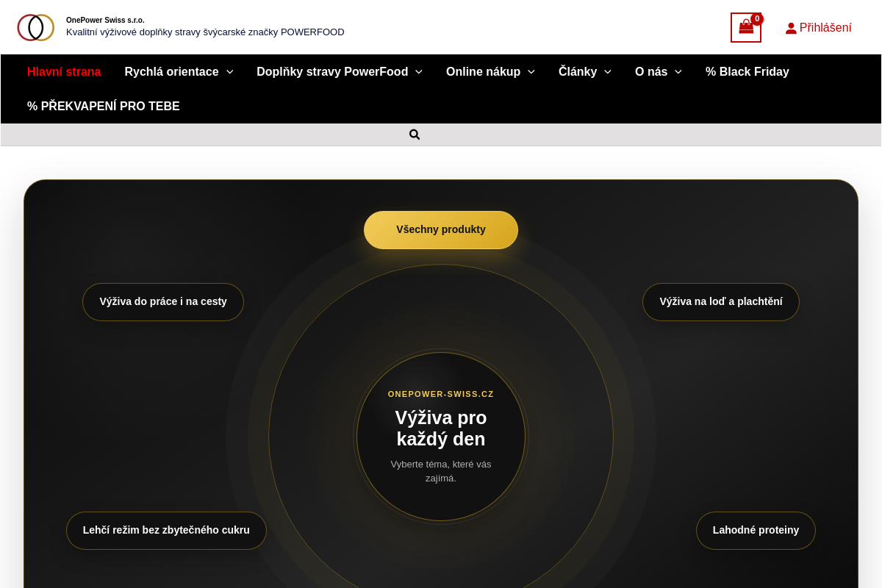Click the Kvalitní výživové doplňky stravy tagline
882x588 pixels.
click(x=205, y=32)
